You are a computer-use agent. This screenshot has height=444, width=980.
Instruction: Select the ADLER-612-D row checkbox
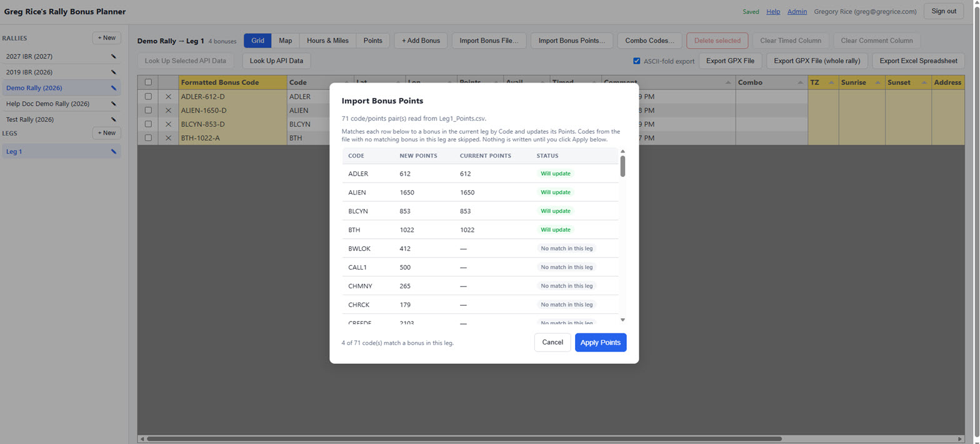(x=148, y=97)
